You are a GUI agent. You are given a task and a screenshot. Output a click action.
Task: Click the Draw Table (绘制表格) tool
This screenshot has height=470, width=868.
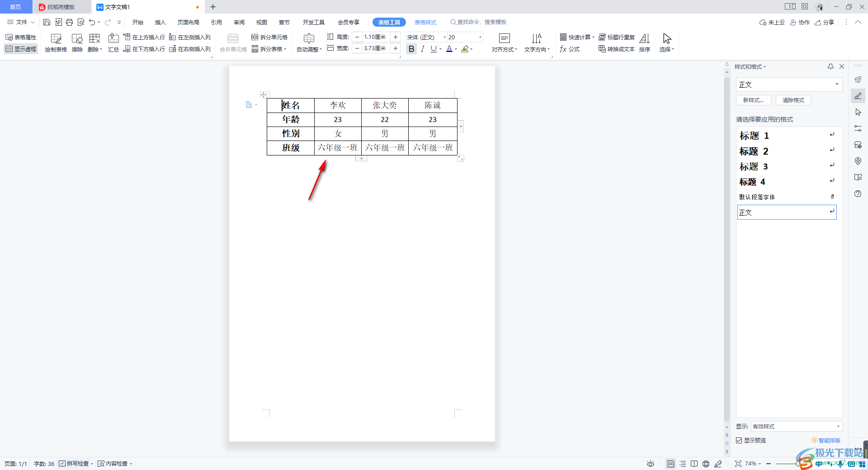(x=56, y=43)
